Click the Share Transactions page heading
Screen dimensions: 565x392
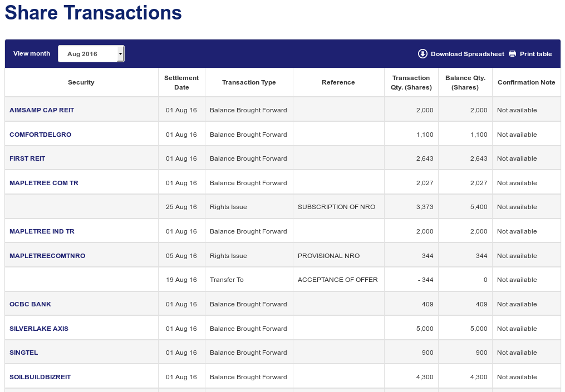94,13
